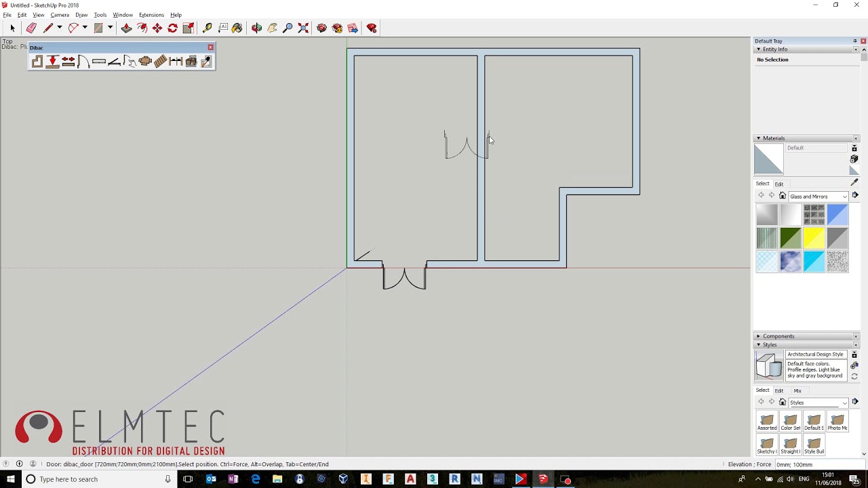The image size is (868, 488).
Task: Activate the Push/Pull tool
Action: click(x=126, y=28)
